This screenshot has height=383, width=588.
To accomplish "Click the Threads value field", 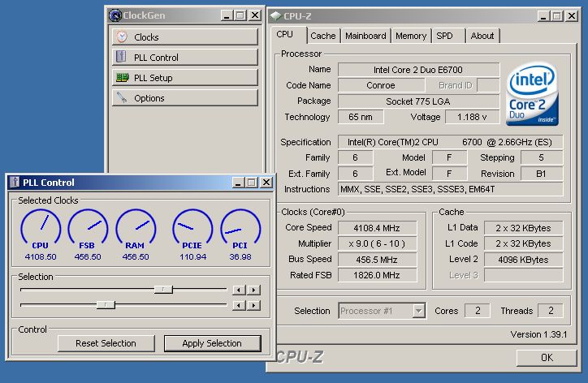I will pyautogui.click(x=551, y=311).
